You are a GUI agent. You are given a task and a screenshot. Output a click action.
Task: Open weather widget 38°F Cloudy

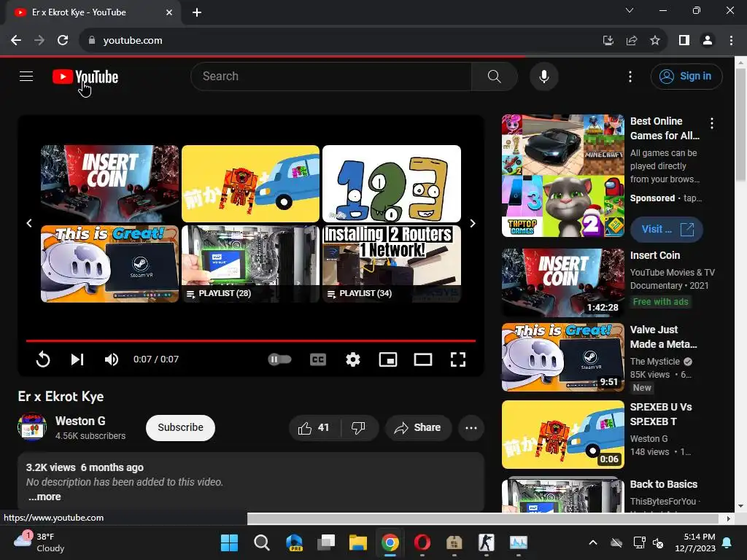click(39, 542)
